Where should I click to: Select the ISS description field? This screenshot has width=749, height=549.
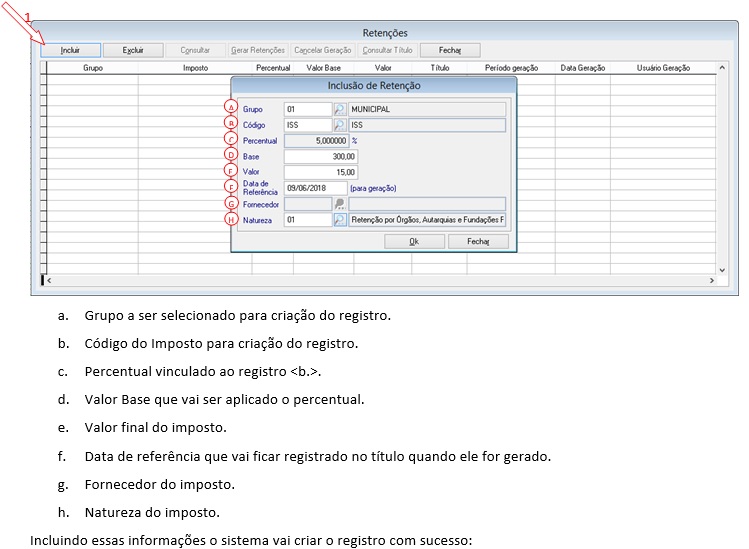[427, 125]
